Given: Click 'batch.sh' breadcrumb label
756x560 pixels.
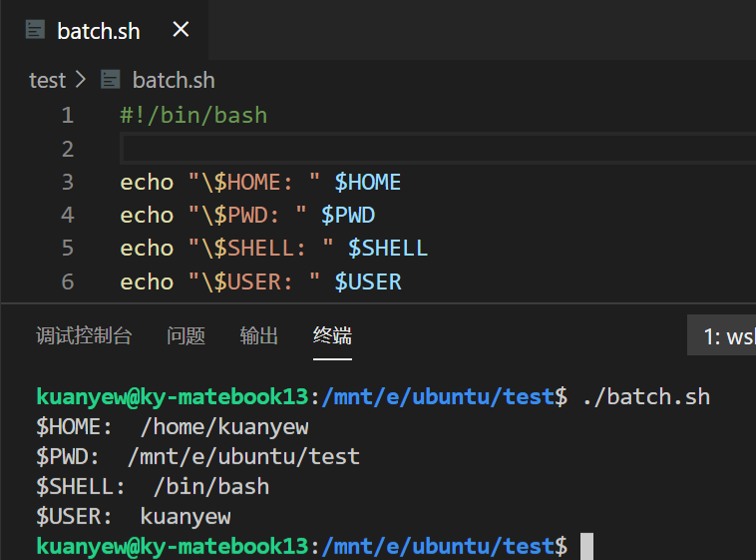Looking at the screenshot, I should [x=174, y=80].
